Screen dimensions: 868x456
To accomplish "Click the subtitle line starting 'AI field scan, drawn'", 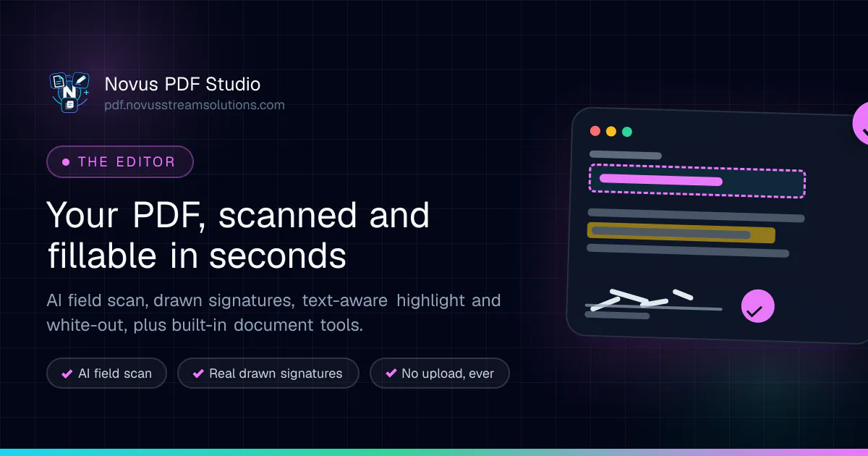I will [x=273, y=300].
